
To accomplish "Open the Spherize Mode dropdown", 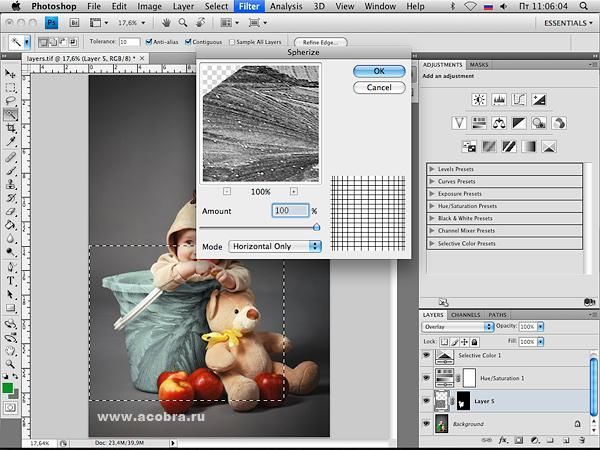I will 275,246.
